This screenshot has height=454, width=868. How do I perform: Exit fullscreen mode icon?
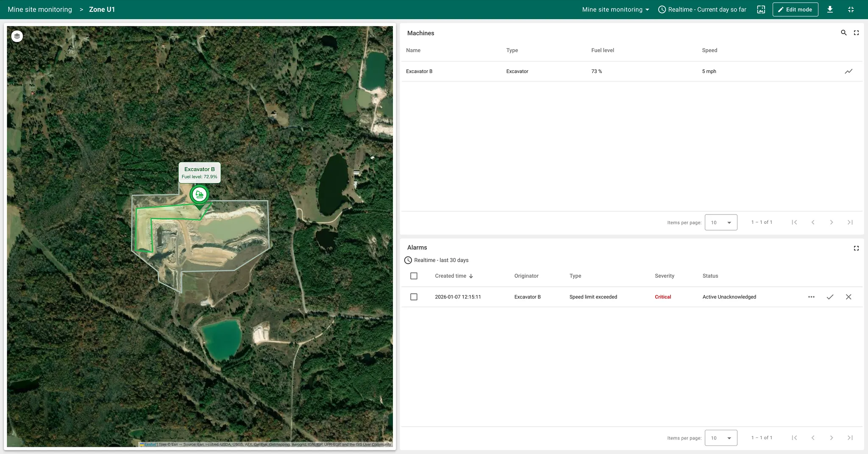(x=851, y=9)
